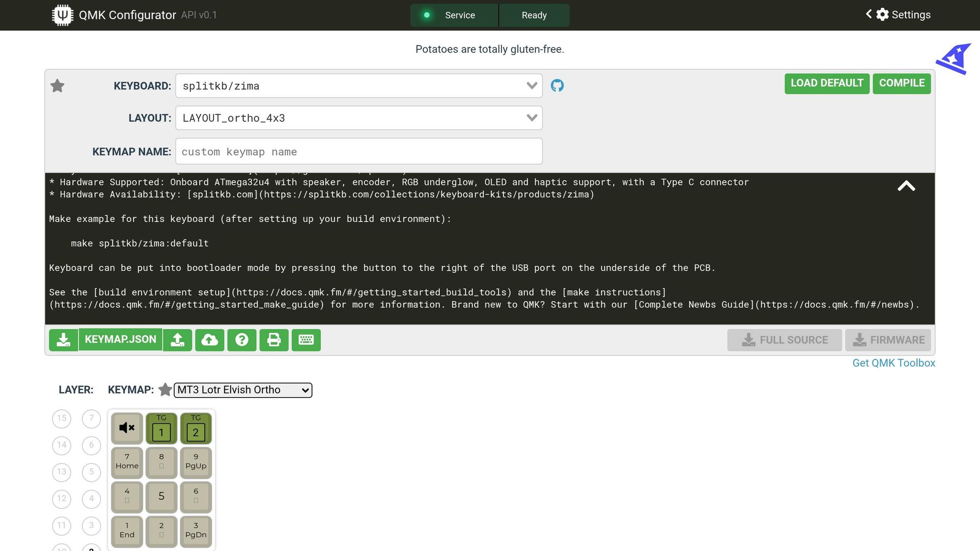The height and width of the screenshot is (551, 980).
Task: Switch to layer 7
Action: tap(91, 419)
